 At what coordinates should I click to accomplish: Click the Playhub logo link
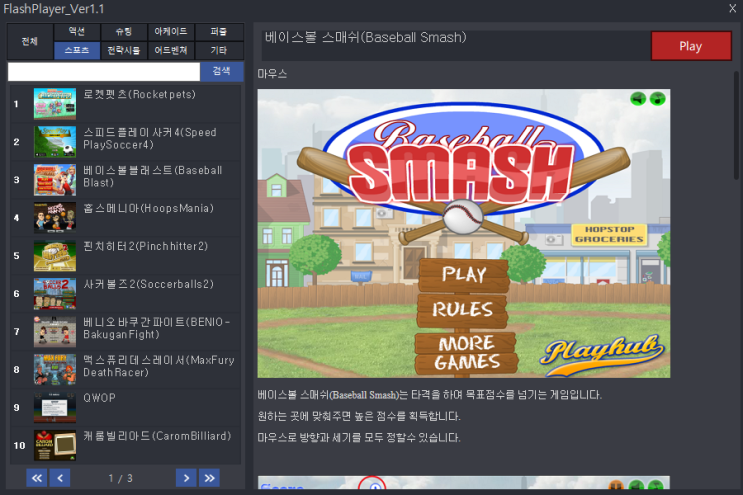click(x=602, y=353)
